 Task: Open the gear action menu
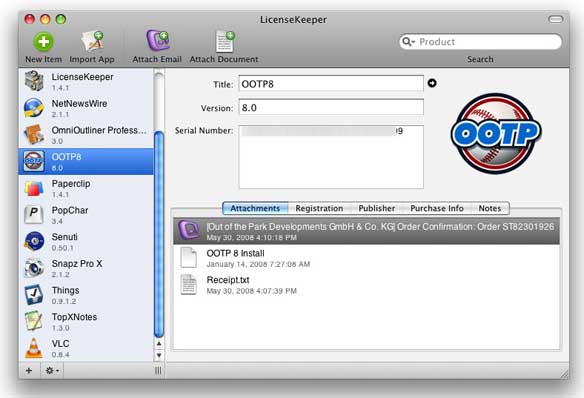coord(52,370)
